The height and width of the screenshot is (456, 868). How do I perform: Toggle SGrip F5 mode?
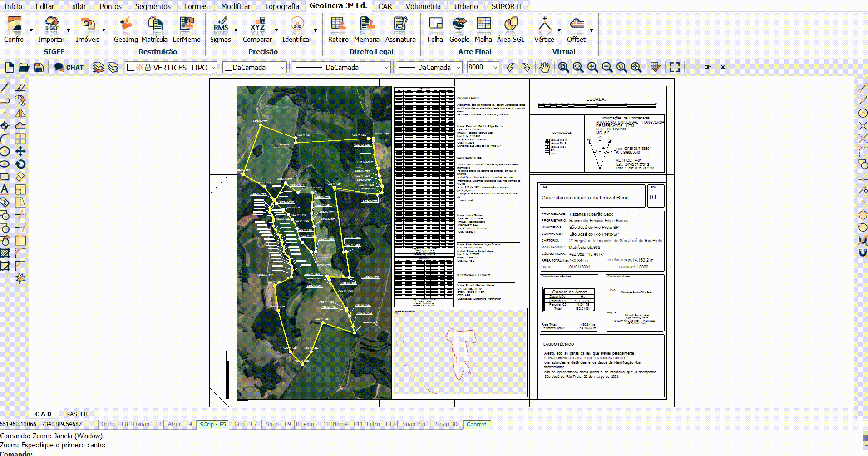(x=213, y=424)
